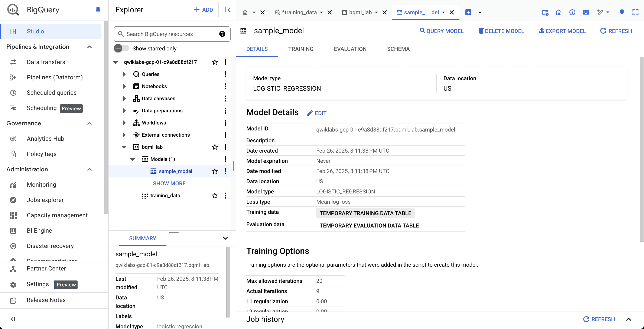The width and height of the screenshot is (644, 329).
Task: Switch to the SCHEMA tab
Action: click(x=398, y=49)
